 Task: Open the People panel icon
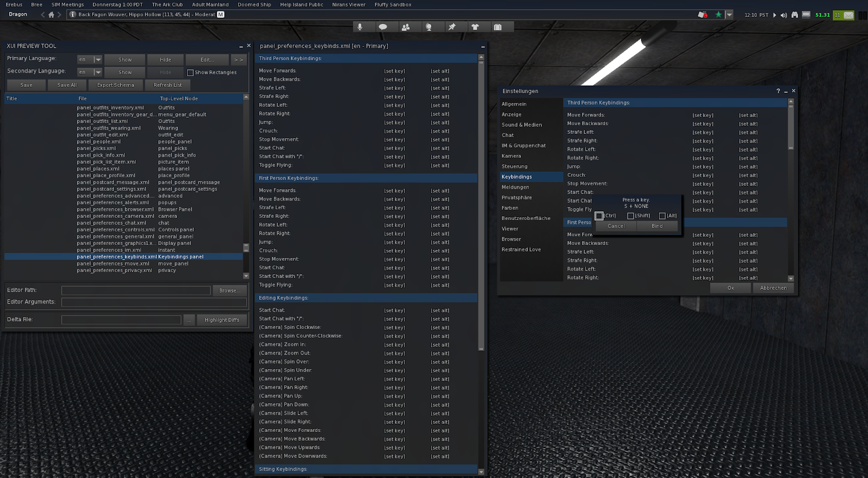click(406, 27)
